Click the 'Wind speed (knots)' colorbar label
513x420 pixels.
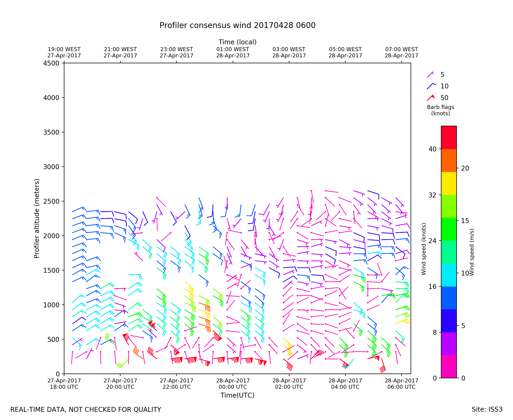(x=423, y=249)
